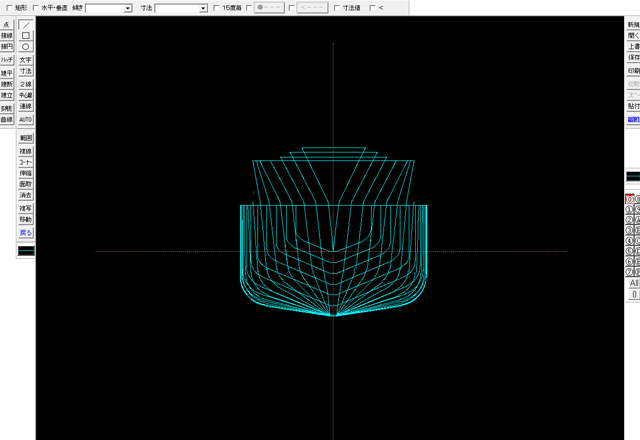Click the 新規 new file button

pyautogui.click(x=633, y=24)
